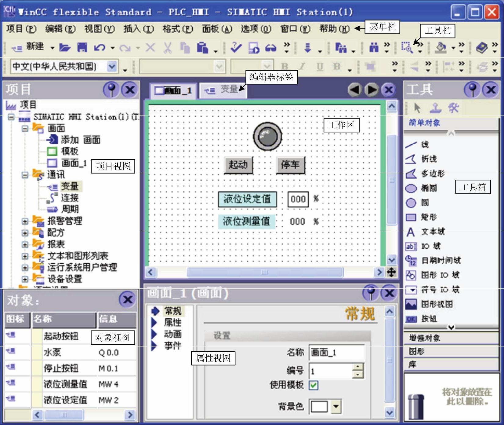Pin the 工具 panel

pyautogui.click(x=472, y=90)
